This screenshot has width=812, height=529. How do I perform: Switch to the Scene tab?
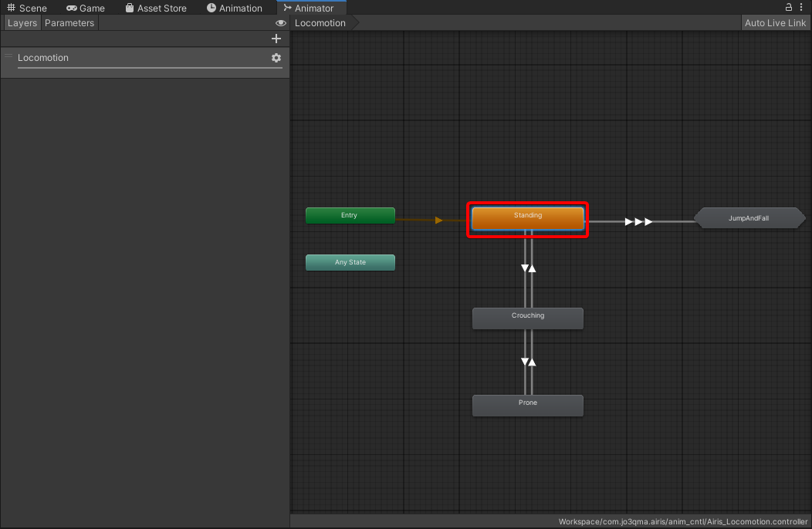[27, 8]
